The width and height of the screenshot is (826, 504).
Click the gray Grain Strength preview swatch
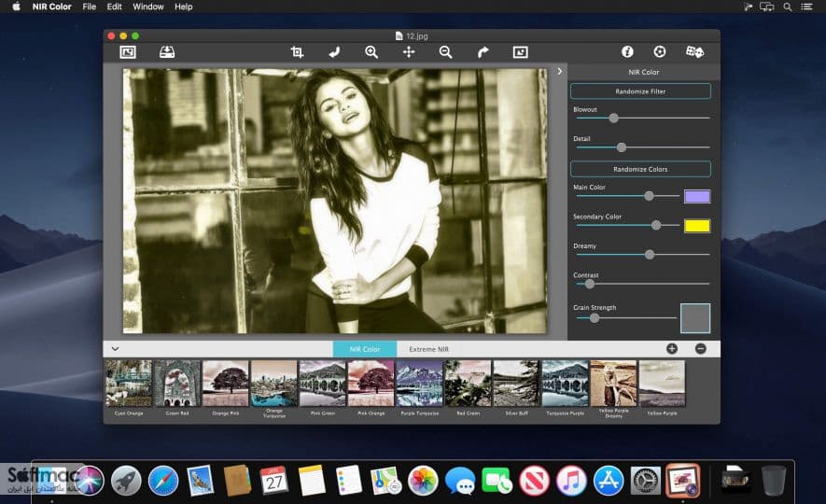[x=695, y=318]
